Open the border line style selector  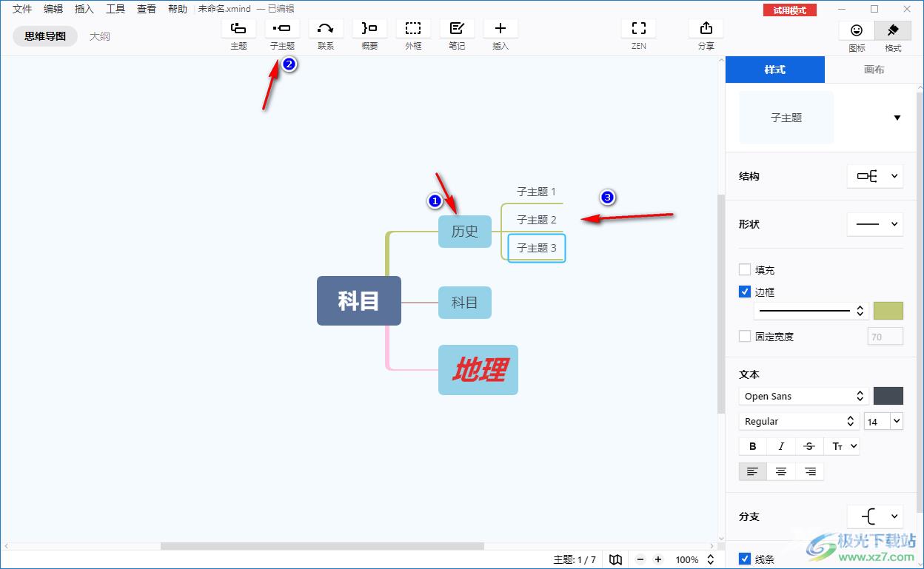click(811, 311)
